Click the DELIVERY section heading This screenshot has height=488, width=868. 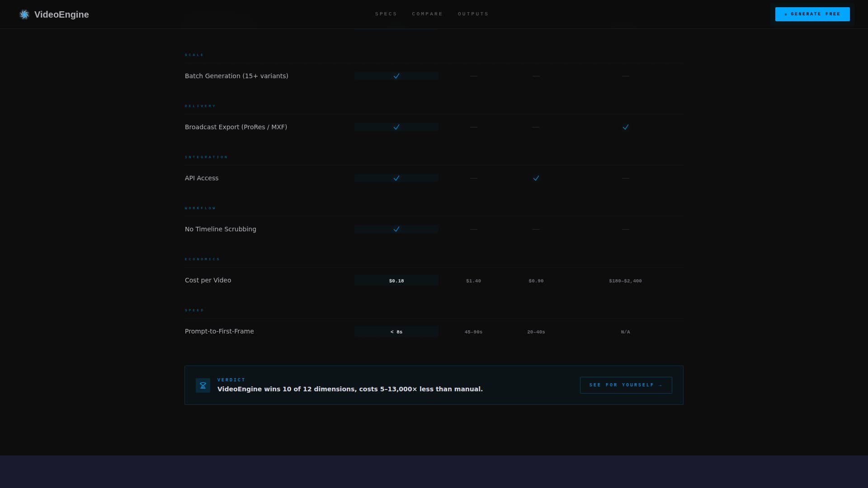click(x=200, y=106)
